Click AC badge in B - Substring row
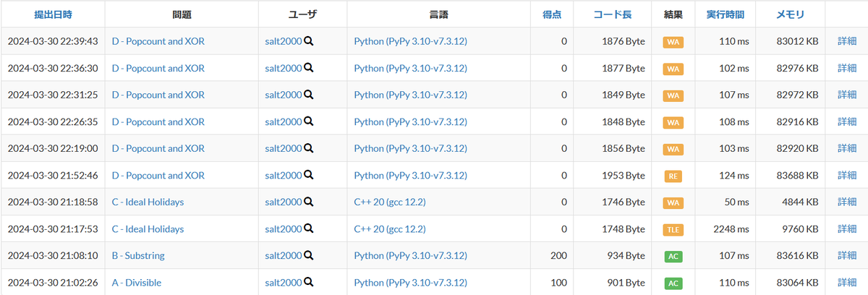868x295 pixels. (x=673, y=256)
